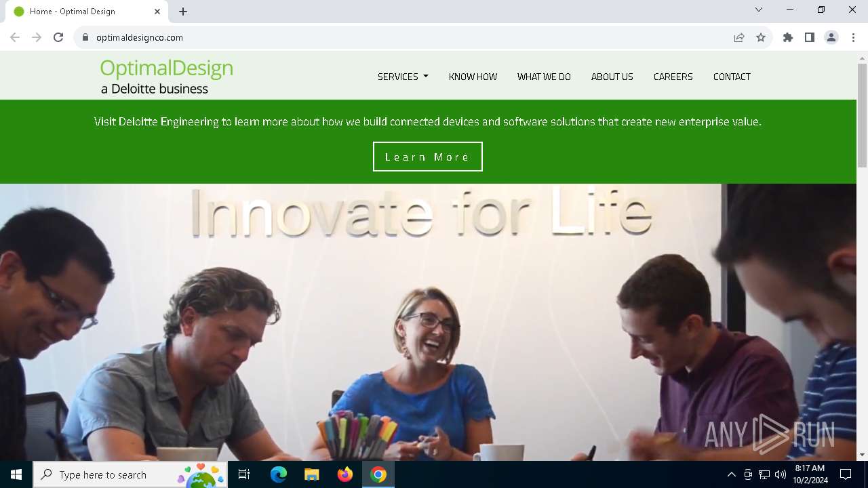Click the scrollbar up arrow
Viewport: 868px width, 488px height.
coord(862,58)
